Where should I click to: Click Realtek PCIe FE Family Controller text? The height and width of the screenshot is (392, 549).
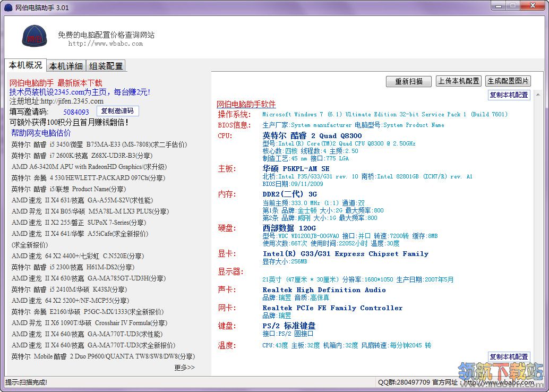click(332, 308)
